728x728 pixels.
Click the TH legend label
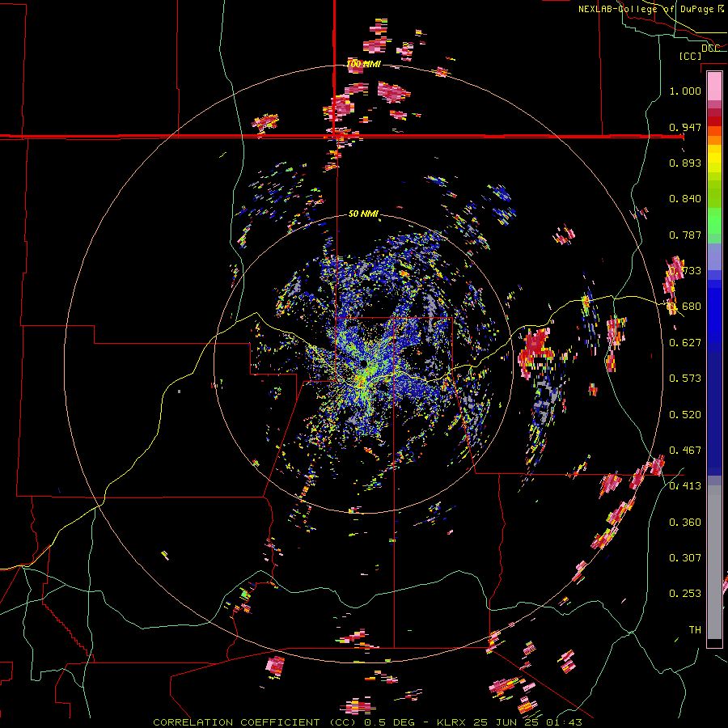pyautogui.click(x=695, y=630)
